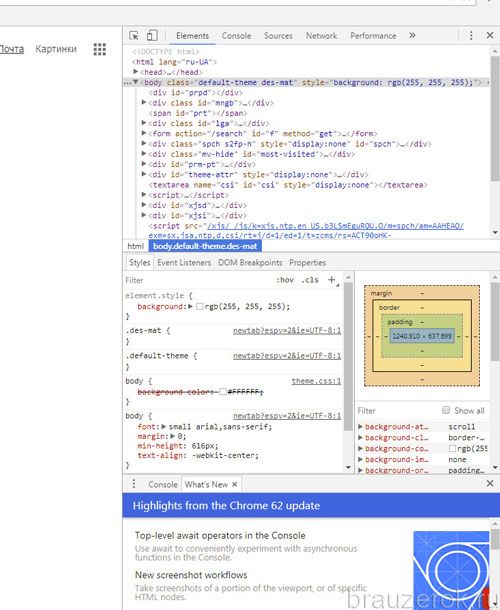Switch to the drawer Console tab
This screenshot has width=500, height=610.
163,484
